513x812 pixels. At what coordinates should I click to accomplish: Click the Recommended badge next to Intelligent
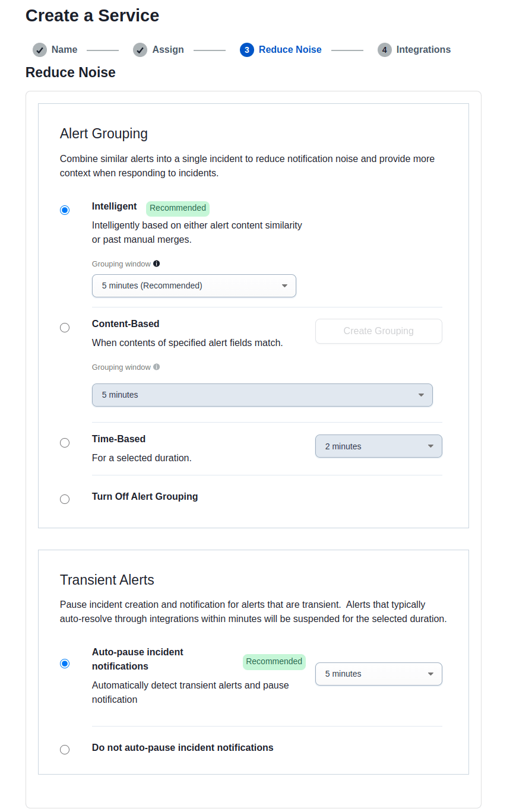178,208
